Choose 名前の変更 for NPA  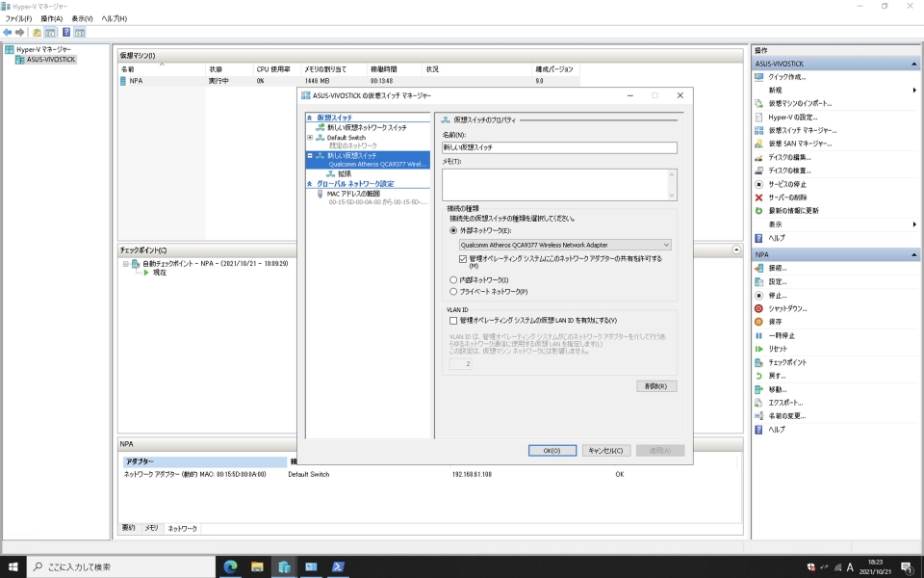click(x=786, y=416)
